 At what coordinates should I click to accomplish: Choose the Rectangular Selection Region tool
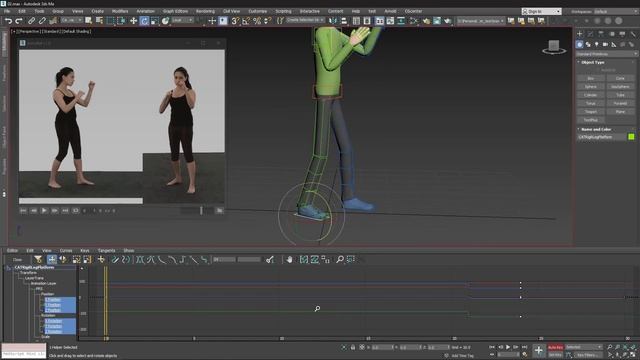111,20
